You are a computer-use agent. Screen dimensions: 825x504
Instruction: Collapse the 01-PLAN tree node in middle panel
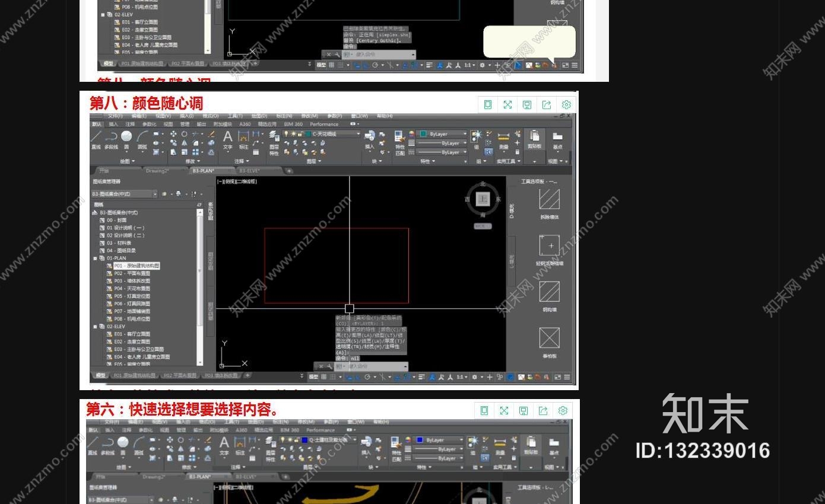pyautogui.click(x=95, y=259)
